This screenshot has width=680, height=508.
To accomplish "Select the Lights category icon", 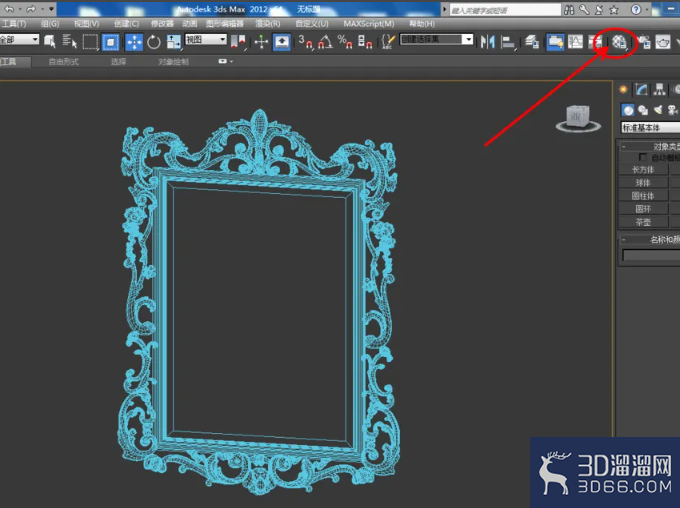I will point(658,110).
